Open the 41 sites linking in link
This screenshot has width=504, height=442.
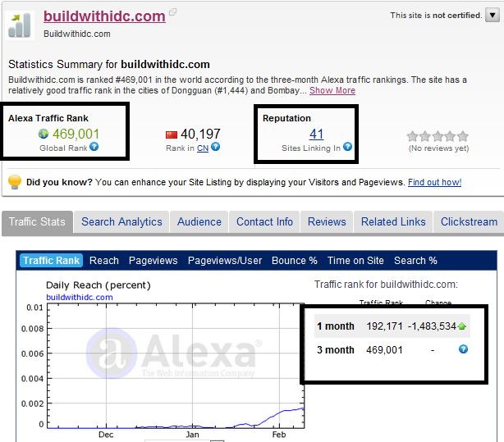tap(316, 134)
